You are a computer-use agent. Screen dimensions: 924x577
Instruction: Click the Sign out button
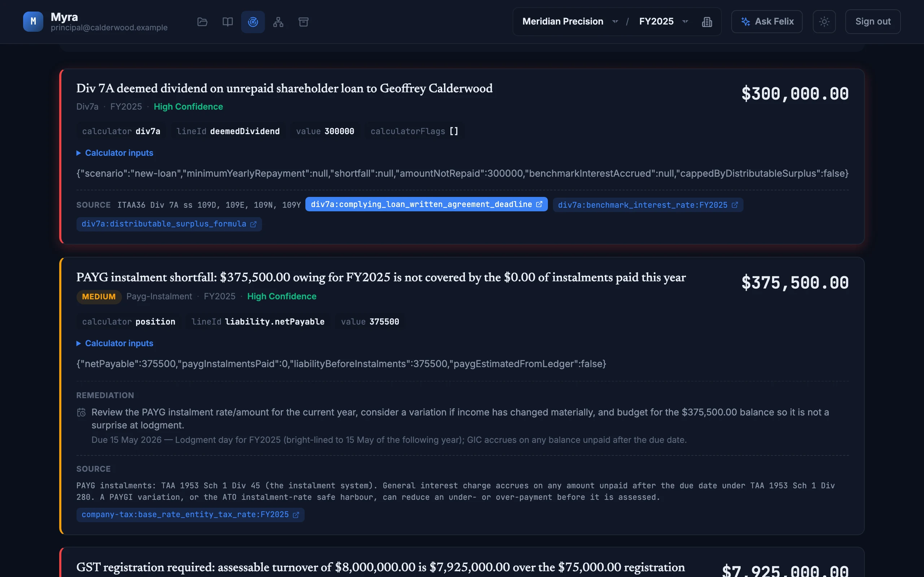click(x=873, y=22)
